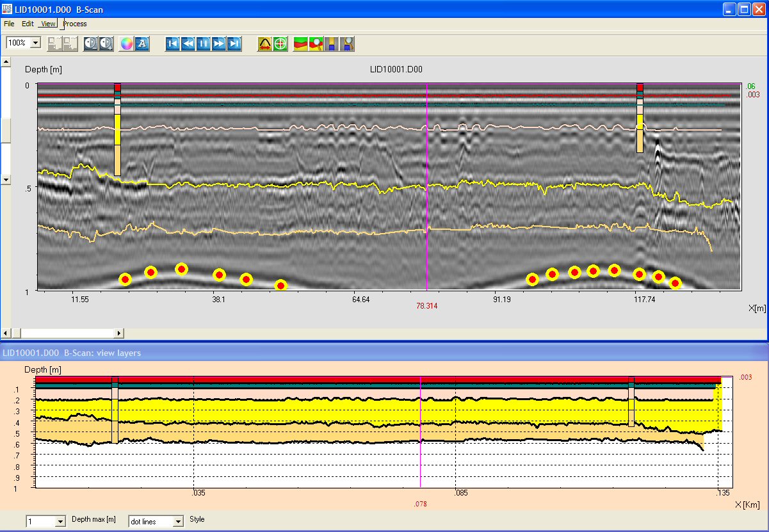The width and height of the screenshot is (769, 532).
Task: Click the color wheel palette icon
Action: tap(127, 44)
